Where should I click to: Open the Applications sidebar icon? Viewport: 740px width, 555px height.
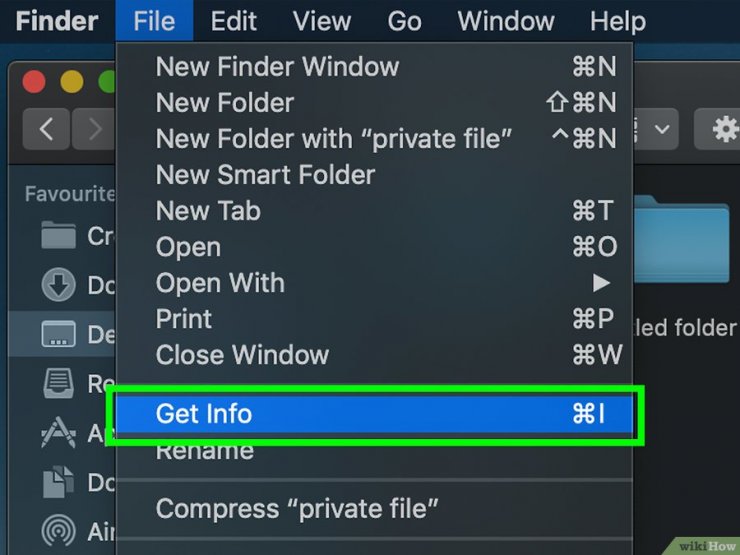pyautogui.click(x=58, y=432)
